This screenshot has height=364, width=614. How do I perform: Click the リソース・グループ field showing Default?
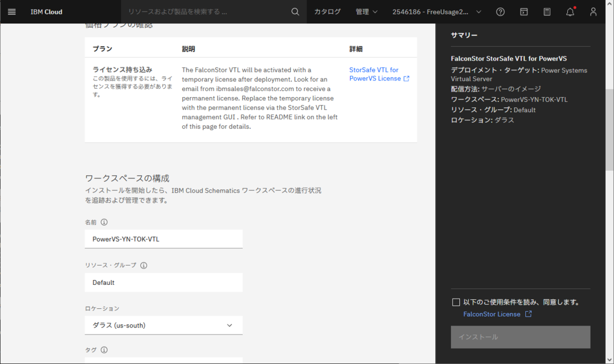pos(164,282)
